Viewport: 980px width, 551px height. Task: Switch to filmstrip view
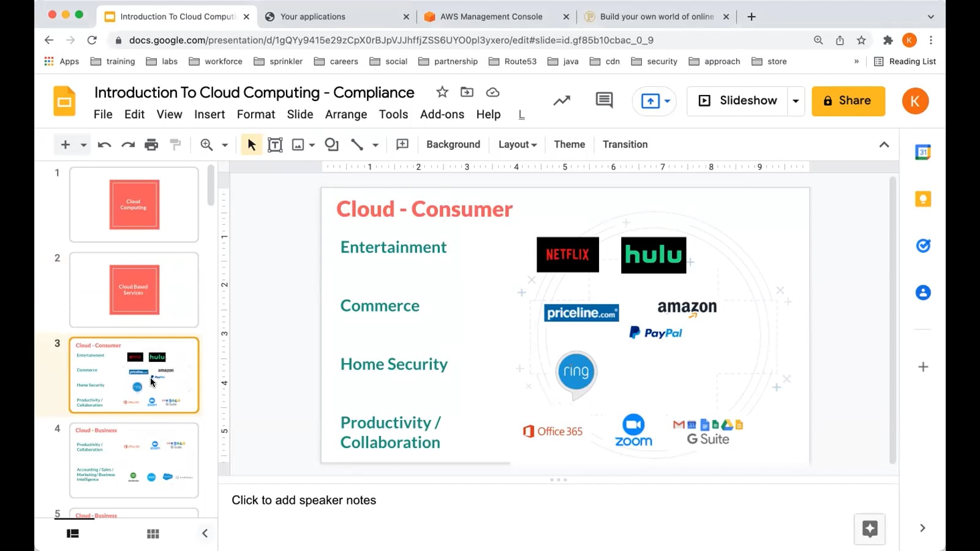coord(73,534)
